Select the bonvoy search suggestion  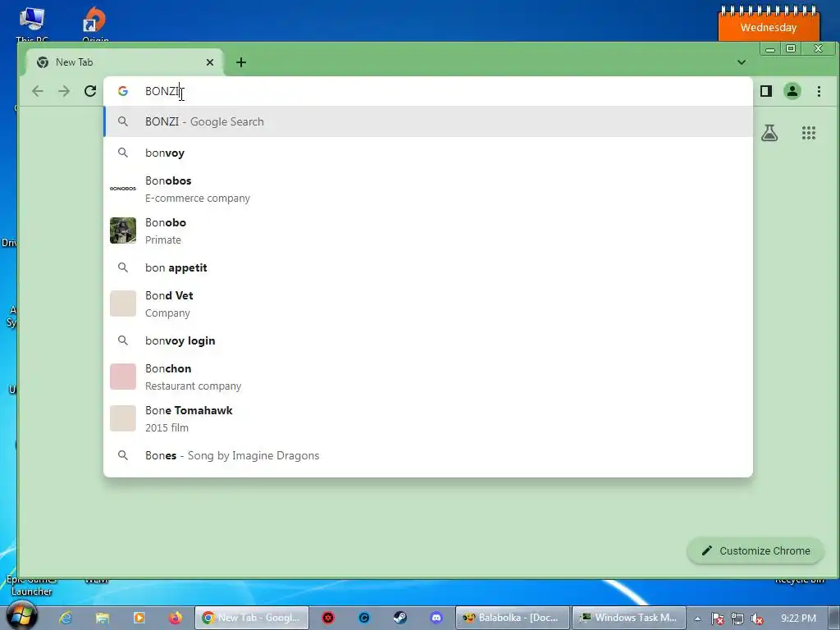click(428, 153)
